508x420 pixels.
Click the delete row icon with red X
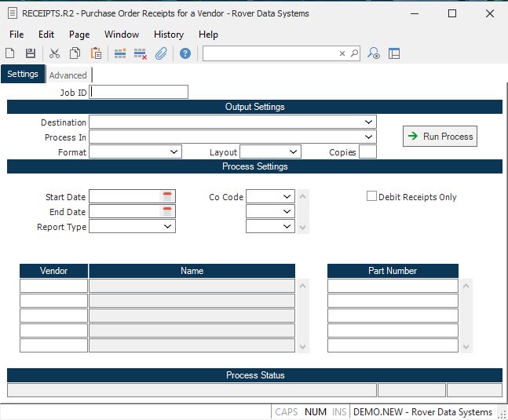point(141,53)
